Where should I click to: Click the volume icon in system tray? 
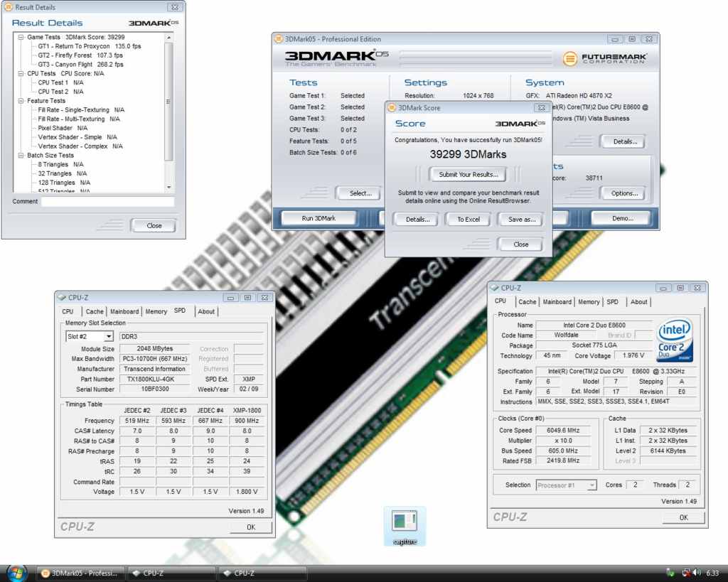(697, 573)
